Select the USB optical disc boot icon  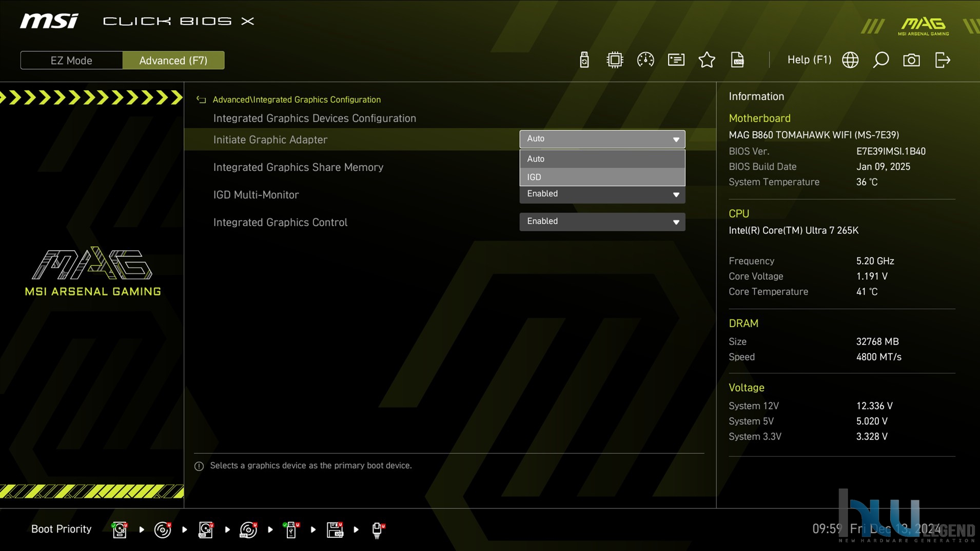coord(248,529)
